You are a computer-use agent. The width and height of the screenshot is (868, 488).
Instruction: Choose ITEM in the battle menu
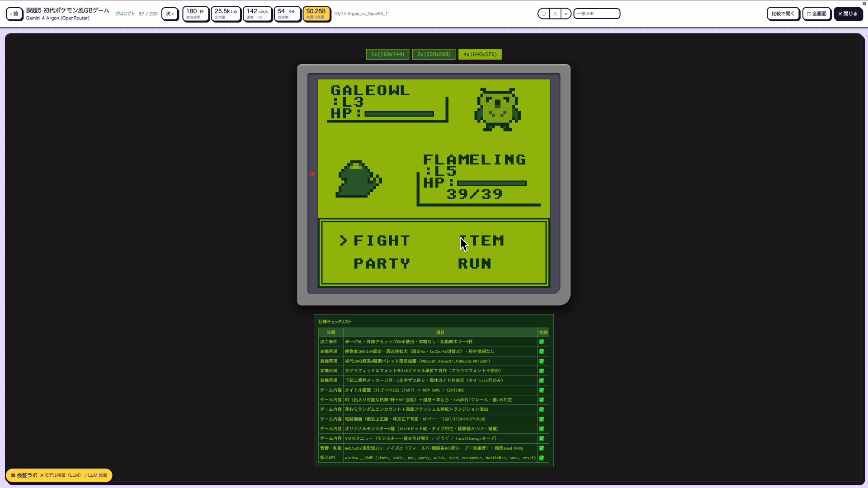click(481, 241)
